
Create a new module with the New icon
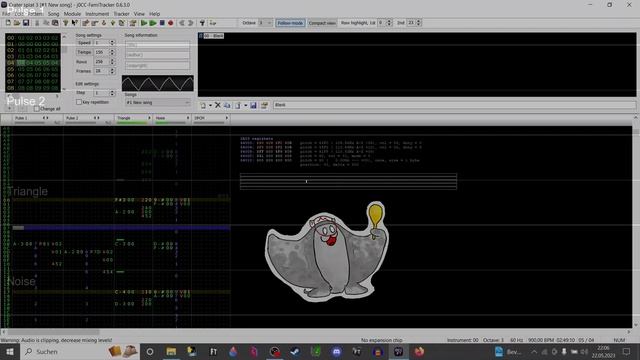pyautogui.click(x=8, y=23)
